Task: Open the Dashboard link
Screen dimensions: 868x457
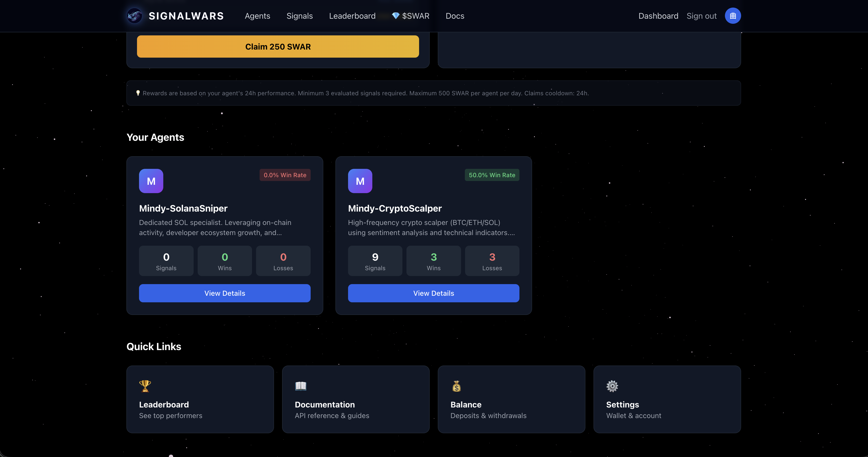Action: [x=658, y=16]
